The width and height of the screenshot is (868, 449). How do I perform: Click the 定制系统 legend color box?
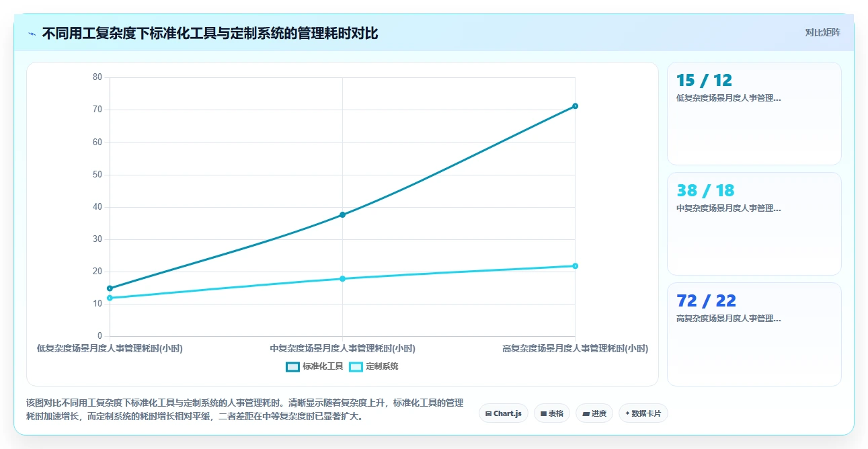tap(356, 366)
